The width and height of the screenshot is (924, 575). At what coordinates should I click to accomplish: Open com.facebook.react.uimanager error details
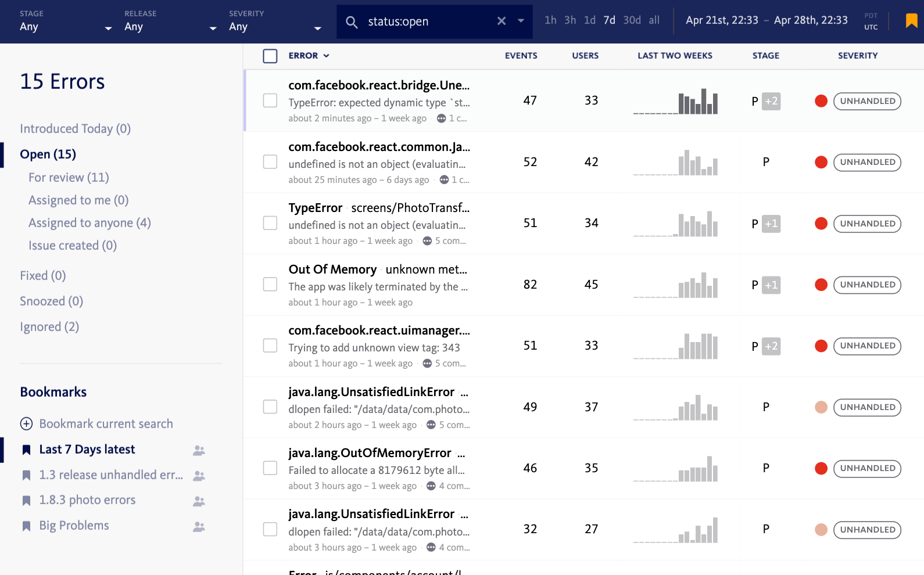(379, 330)
